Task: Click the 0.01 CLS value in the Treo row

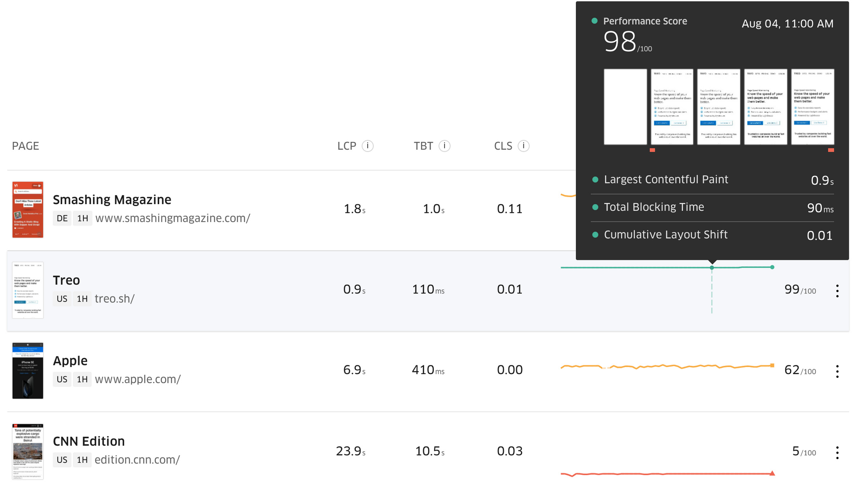Action: (x=510, y=290)
